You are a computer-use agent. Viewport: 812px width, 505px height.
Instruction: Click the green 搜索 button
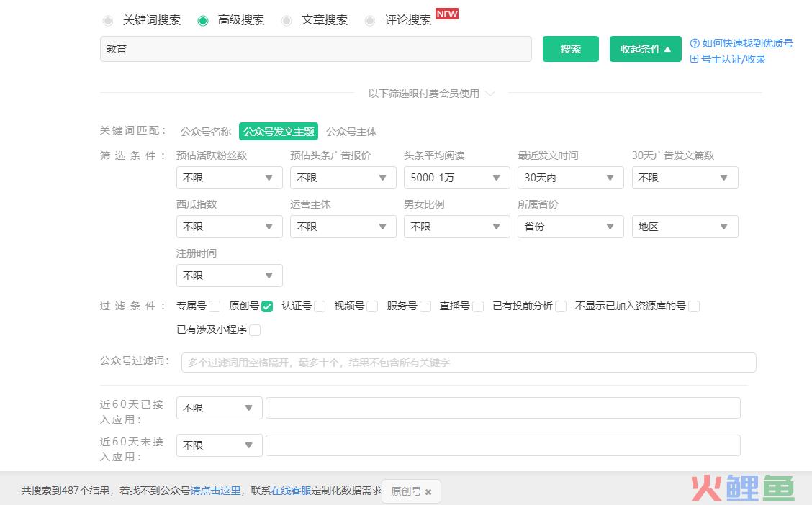tap(571, 49)
